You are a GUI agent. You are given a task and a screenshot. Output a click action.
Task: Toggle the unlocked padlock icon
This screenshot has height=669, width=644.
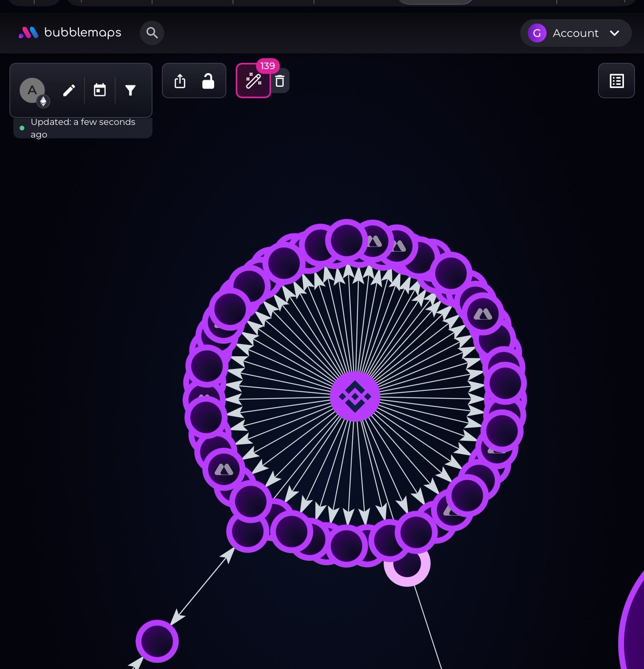[x=208, y=81]
